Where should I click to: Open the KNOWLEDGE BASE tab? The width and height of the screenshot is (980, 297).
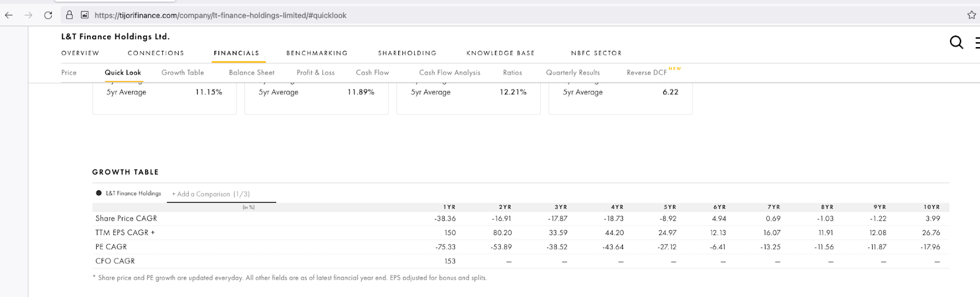tap(500, 53)
